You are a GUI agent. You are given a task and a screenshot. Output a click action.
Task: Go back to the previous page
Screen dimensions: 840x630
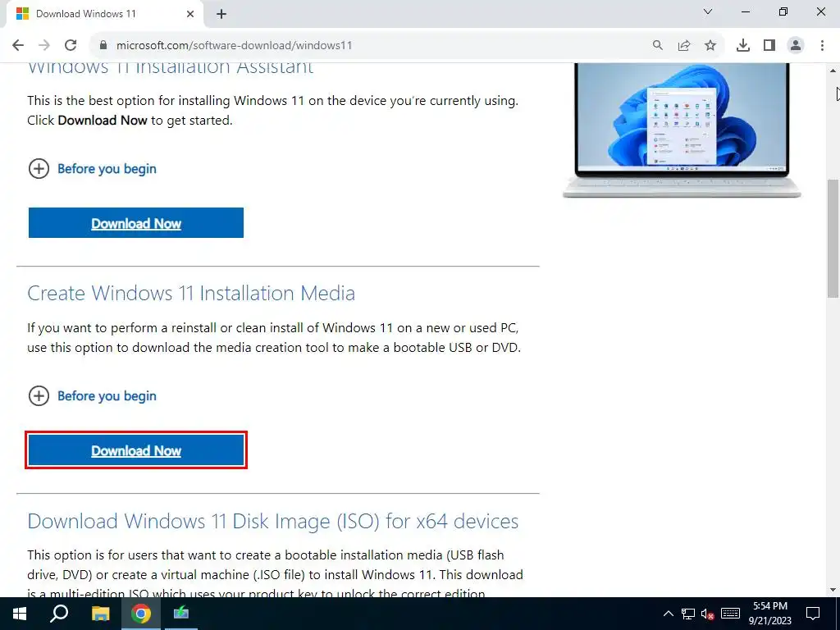click(18, 45)
